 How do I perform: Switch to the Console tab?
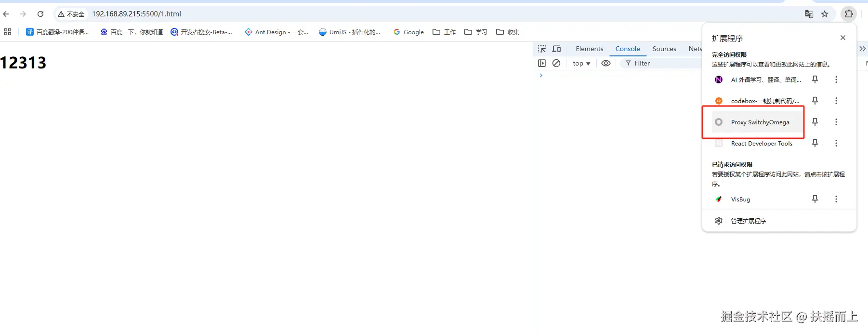(628, 49)
